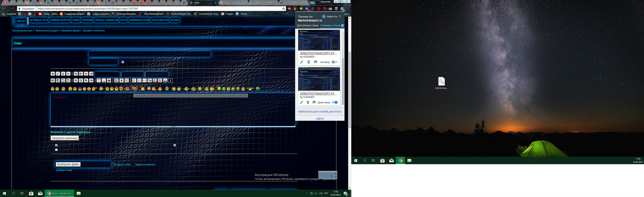Insert YouTube video BBCode icon
The width and height of the screenshot is (644, 197).
pos(160,80)
